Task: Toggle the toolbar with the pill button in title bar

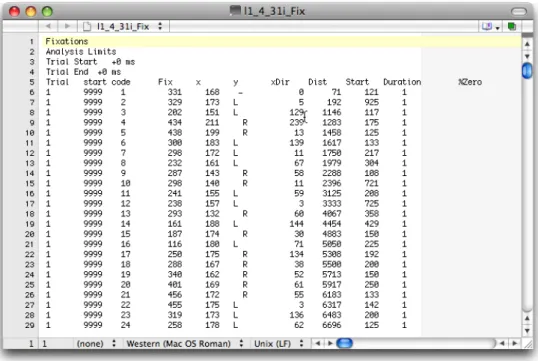Action: [x=518, y=12]
